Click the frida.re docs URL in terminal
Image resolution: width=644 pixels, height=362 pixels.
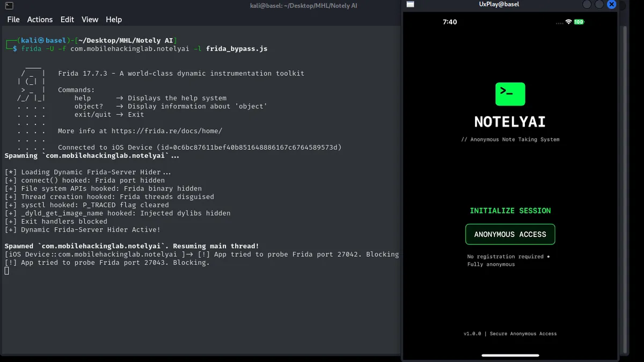168,131
